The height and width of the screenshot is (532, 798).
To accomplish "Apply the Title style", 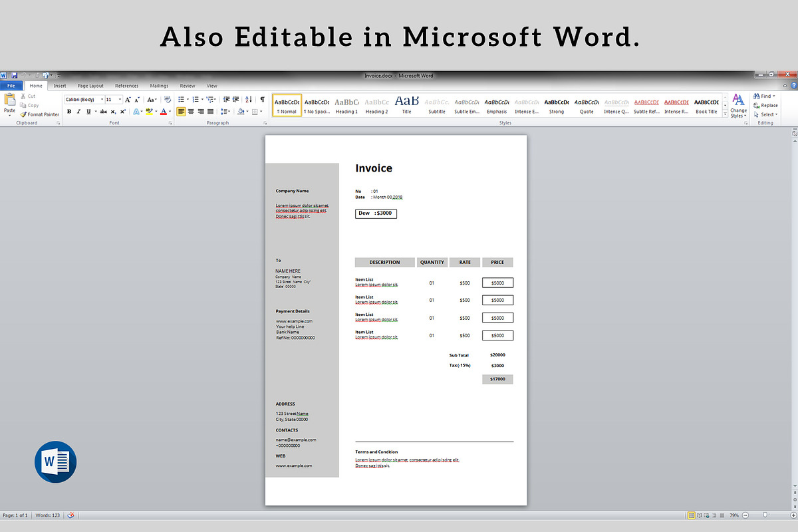I will click(x=406, y=105).
